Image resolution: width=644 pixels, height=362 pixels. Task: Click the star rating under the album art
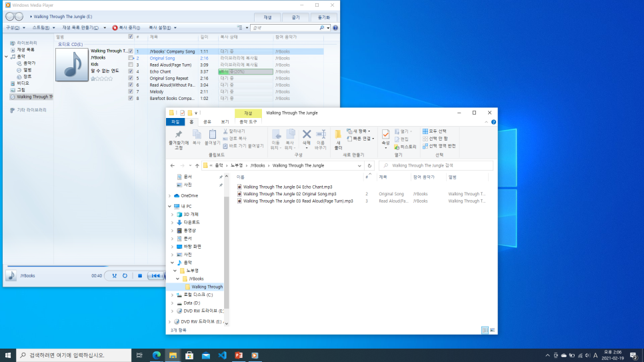point(101,79)
